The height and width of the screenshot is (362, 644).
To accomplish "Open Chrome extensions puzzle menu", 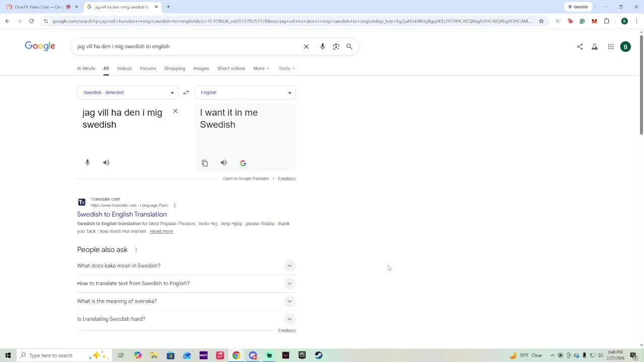I will (606, 21).
